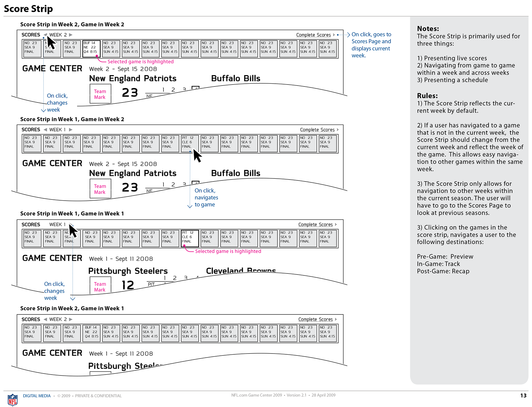Click 'WEEK 1' label in the second score strip
This screenshot has width=532, height=407.
[x=57, y=130]
